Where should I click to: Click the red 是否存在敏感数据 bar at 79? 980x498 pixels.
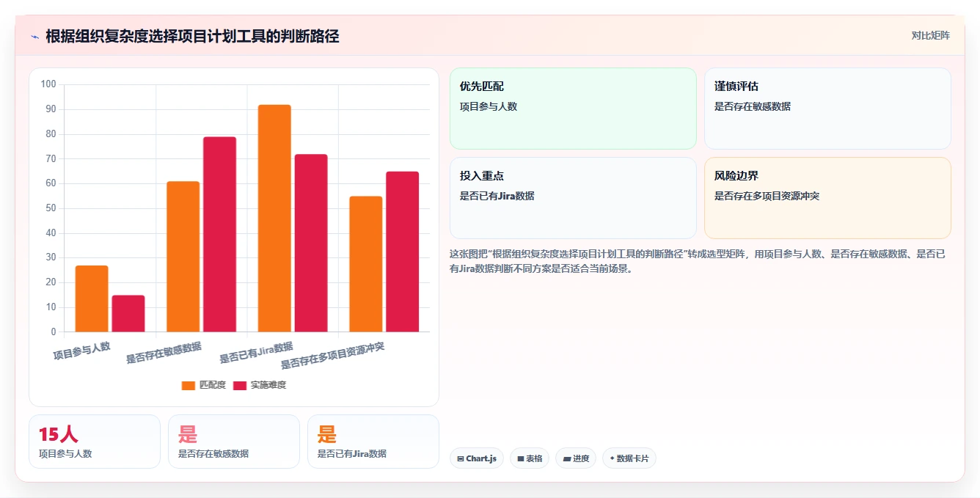click(219, 235)
